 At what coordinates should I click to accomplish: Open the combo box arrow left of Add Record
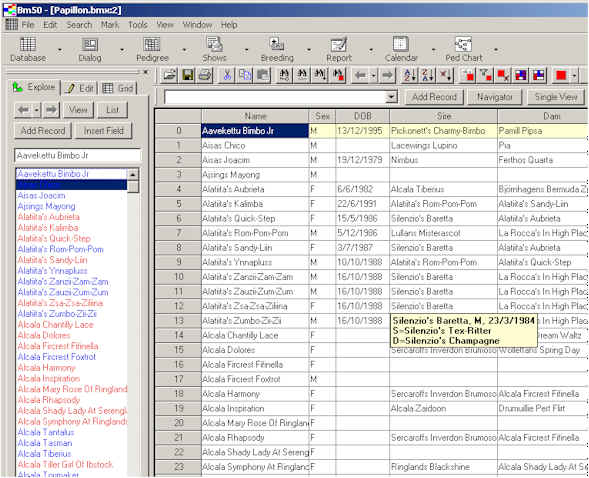(391, 97)
